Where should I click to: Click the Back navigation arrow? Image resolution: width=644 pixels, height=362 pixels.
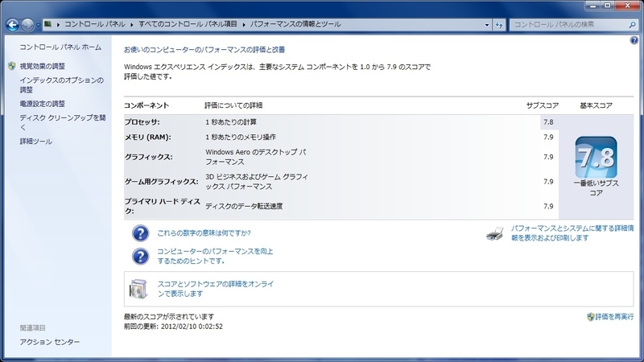pos(13,25)
